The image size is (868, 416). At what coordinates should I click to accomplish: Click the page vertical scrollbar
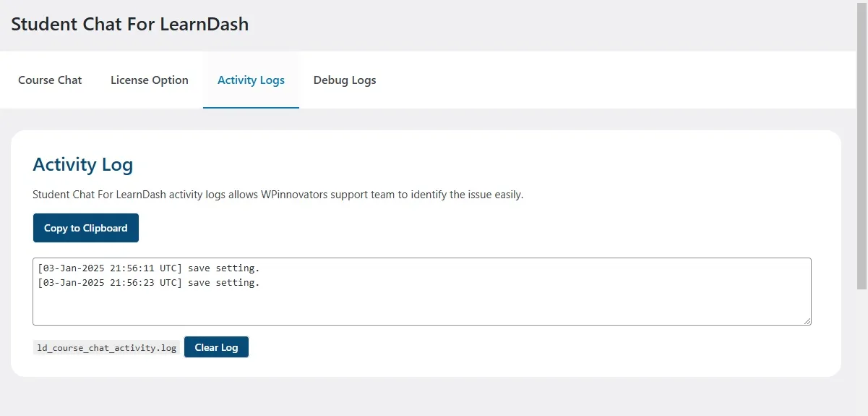click(x=861, y=145)
